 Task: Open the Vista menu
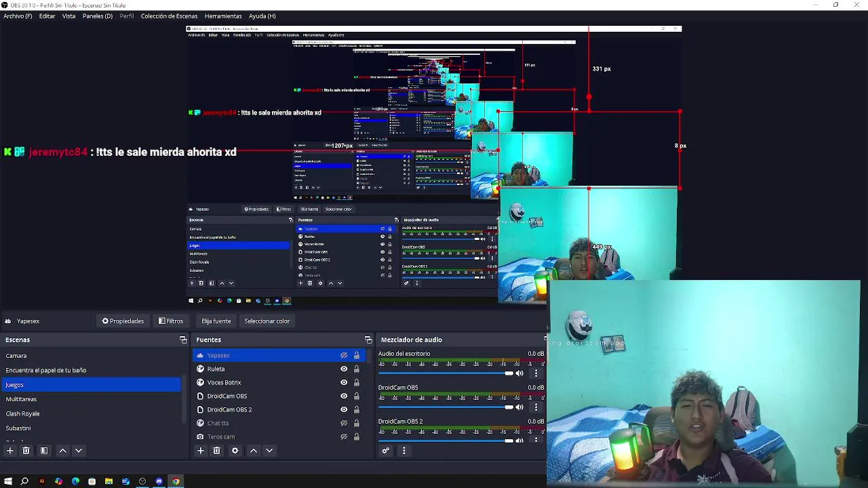pyautogui.click(x=69, y=16)
